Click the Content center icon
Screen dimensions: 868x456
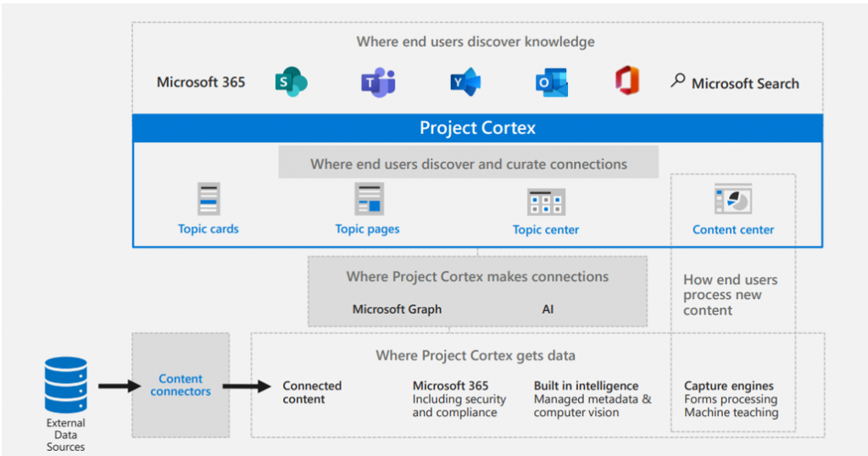(x=733, y=198)
